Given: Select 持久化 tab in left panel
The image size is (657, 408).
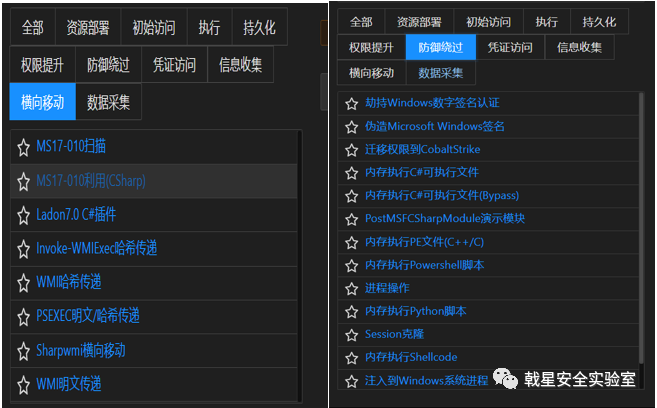Looking at the screenshot, I should click(260, 27).
